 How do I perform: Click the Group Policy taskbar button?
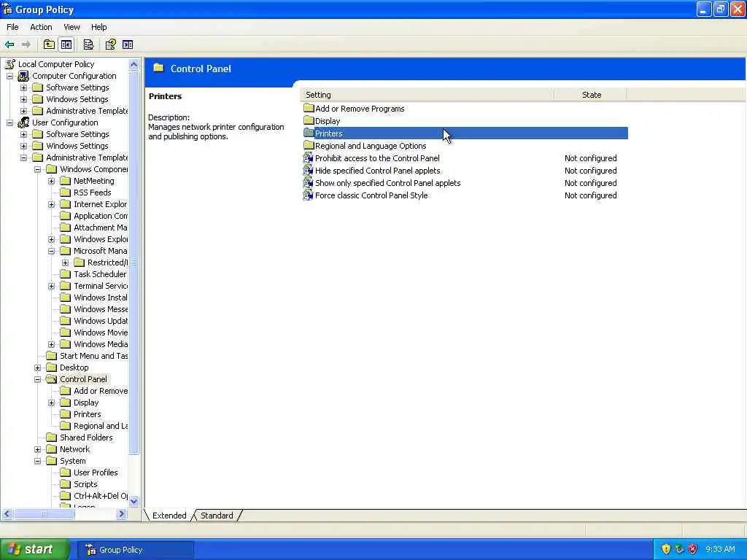click(x=136, y=550)
